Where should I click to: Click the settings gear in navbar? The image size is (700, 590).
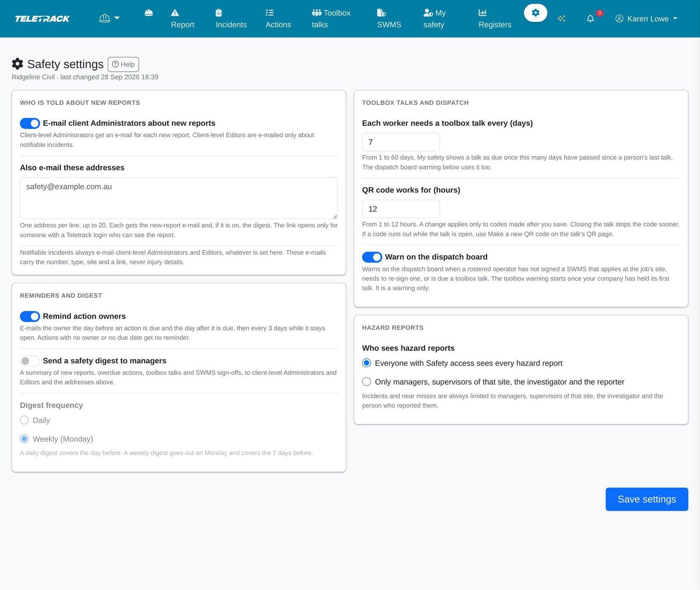[x=535, y=13]
